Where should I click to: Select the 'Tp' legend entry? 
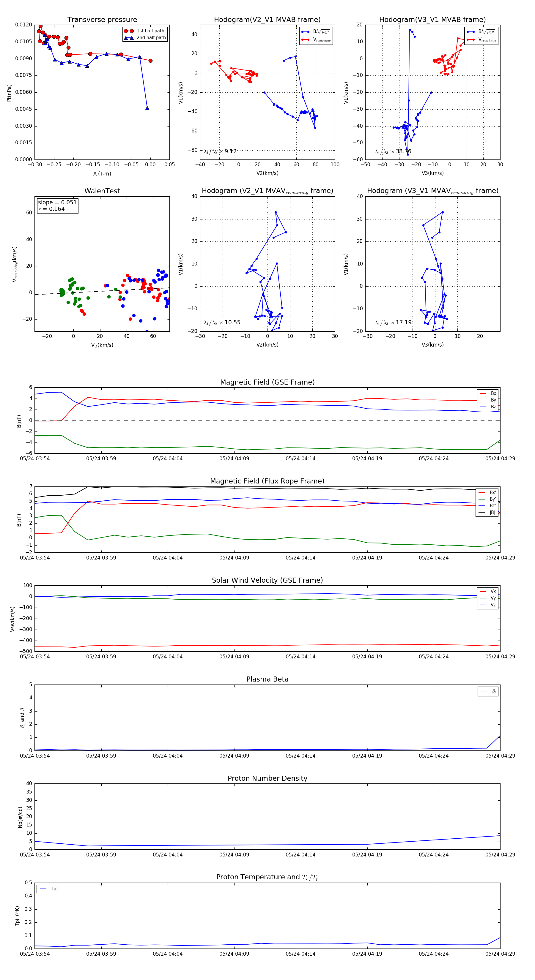pos(47,889)
